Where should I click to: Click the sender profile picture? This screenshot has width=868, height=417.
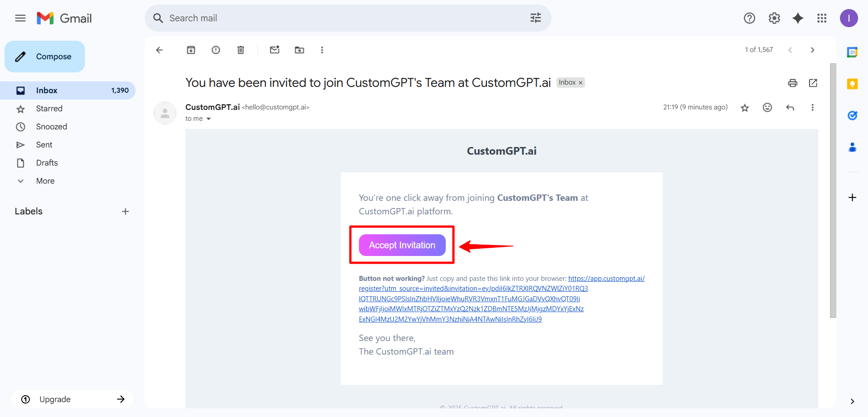(x=165, y=113)
